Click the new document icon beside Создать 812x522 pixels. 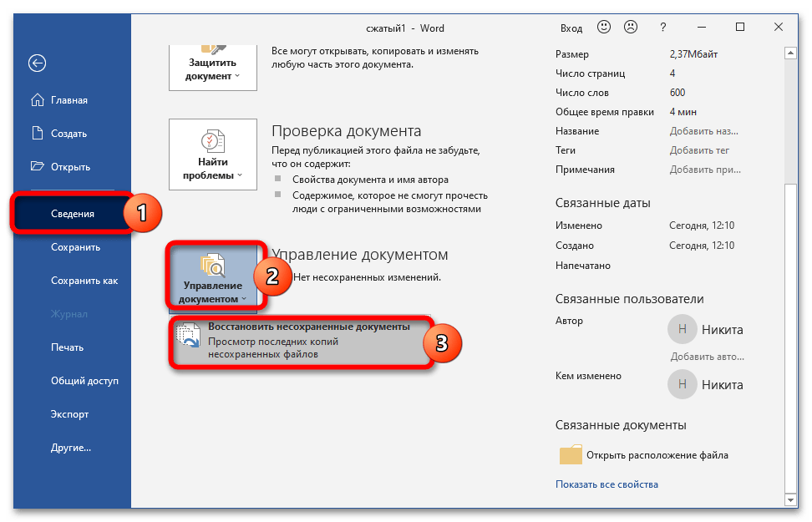point(38,133)
